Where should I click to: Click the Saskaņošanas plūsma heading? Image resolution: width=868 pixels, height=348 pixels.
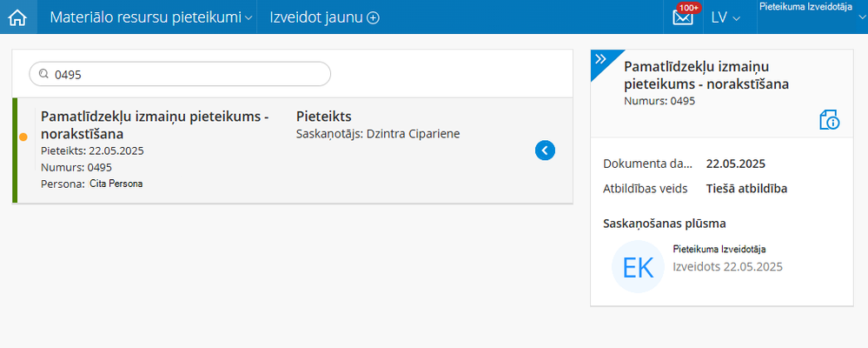pos(664,224)
